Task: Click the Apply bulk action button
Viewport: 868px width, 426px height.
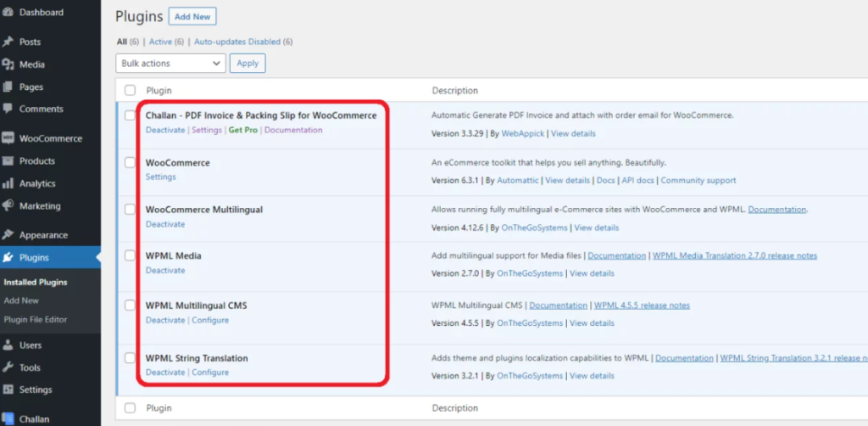Action: (x=248, y=63)
